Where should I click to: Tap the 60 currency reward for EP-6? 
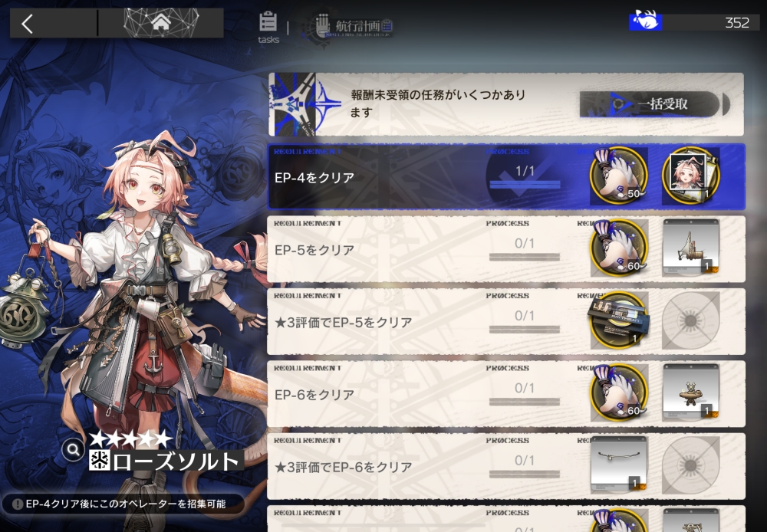click(x=619, y=392)
